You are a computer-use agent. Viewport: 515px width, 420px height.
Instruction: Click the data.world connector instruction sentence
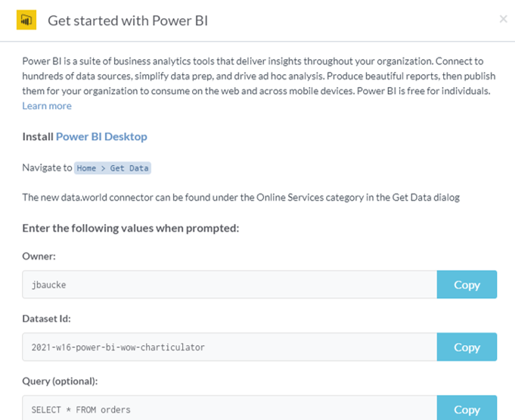240,198
